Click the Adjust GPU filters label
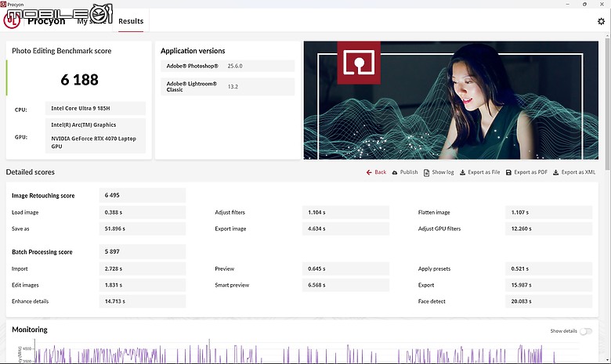The height and width of the screenshot is (364, 611). pos(439,229)
